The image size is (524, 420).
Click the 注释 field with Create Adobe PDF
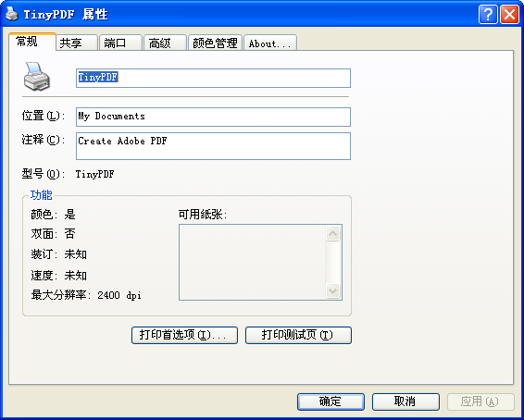click(213, 146)
